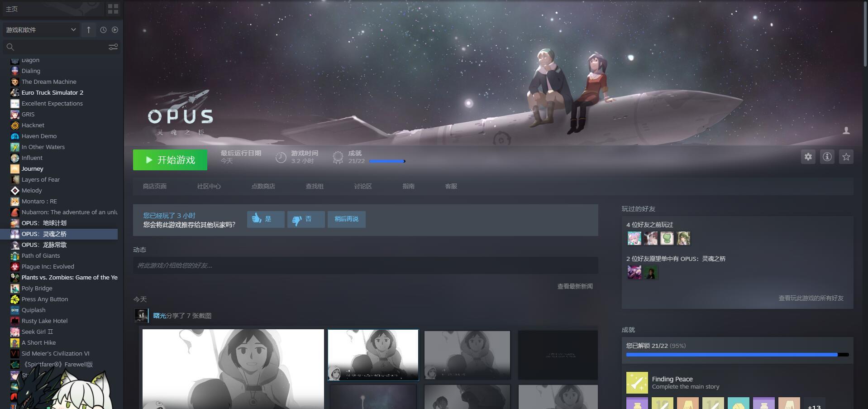Click the playtime clock icon
This screenshot has height=409, width=868.
(x=281, y=158)
